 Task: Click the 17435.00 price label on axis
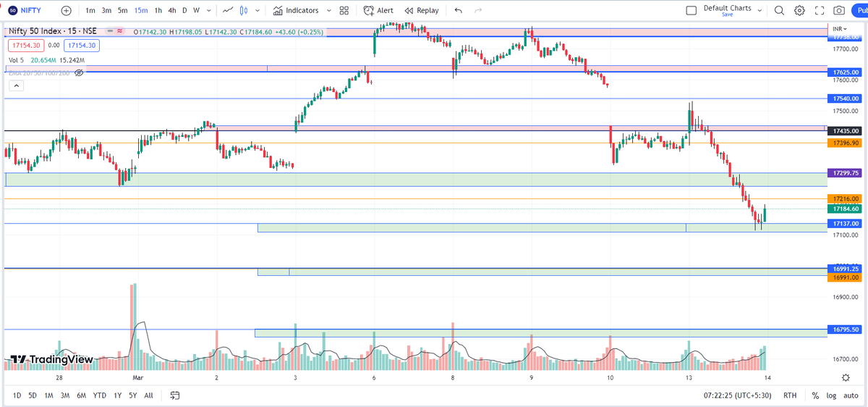coord(846,131)
